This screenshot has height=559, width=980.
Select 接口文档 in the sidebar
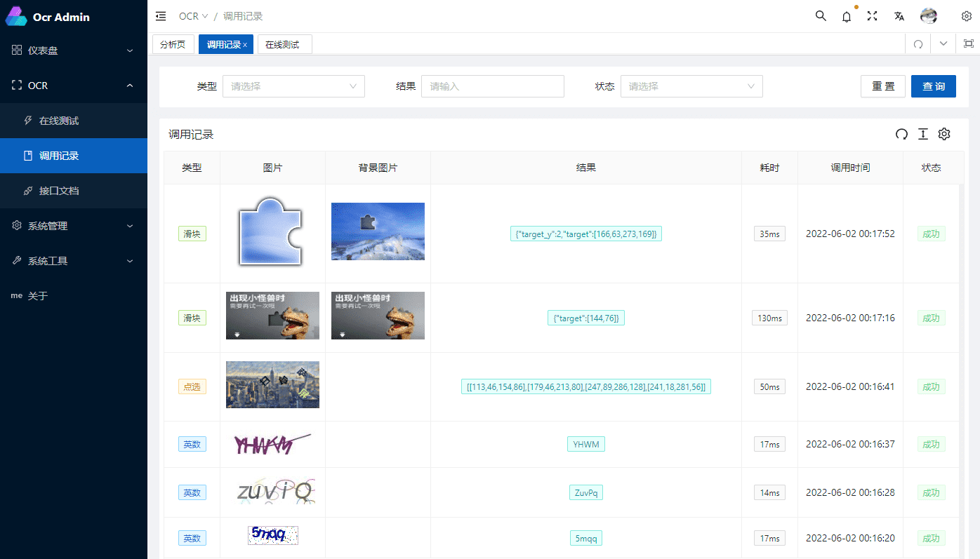(x=59, y=191)
